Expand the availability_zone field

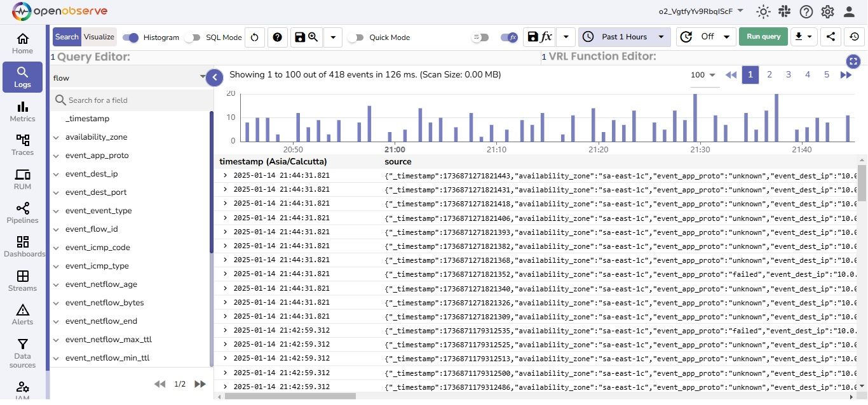56,136
